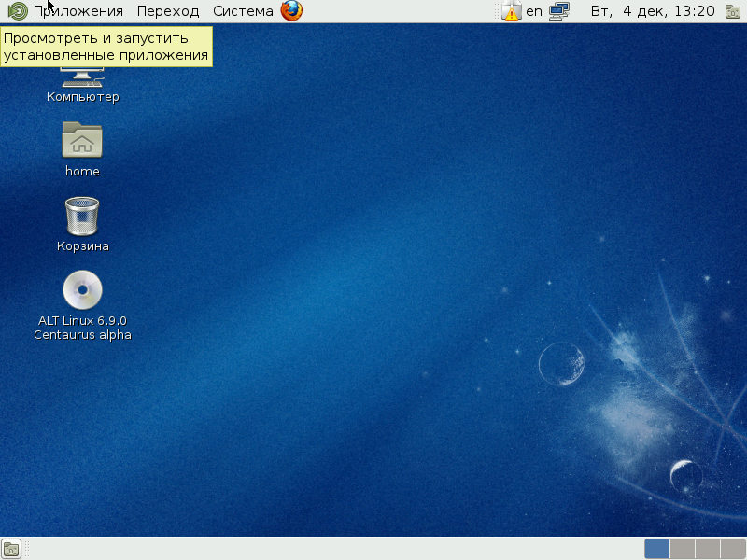Switch to the second workspace
The image size is (747, 560).
683,549
